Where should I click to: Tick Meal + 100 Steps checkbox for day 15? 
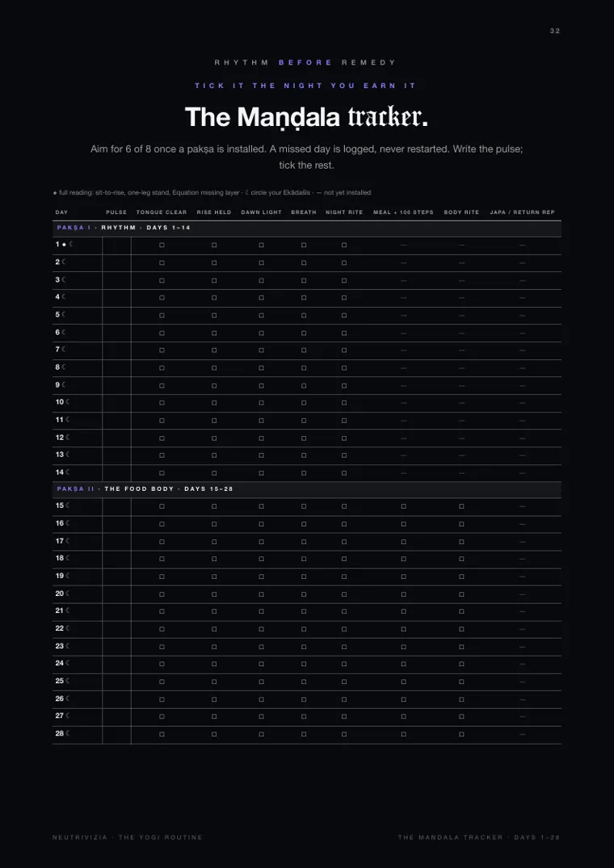[x=404, y=506]
